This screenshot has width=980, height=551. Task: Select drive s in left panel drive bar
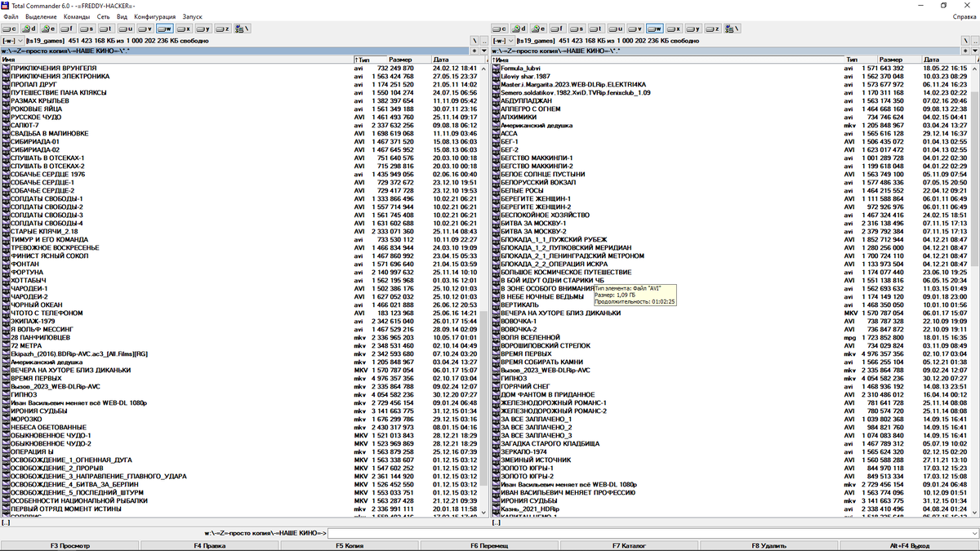pos(87,29)
